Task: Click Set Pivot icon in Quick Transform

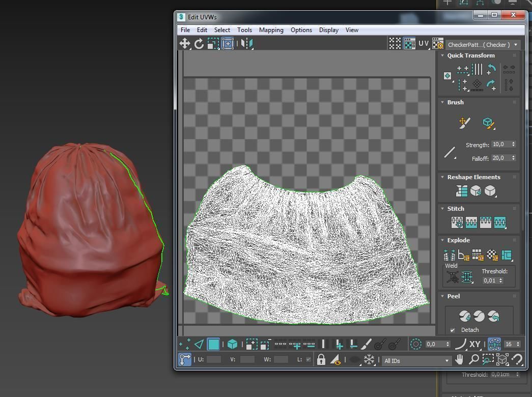Action: (x=448, y=76)
